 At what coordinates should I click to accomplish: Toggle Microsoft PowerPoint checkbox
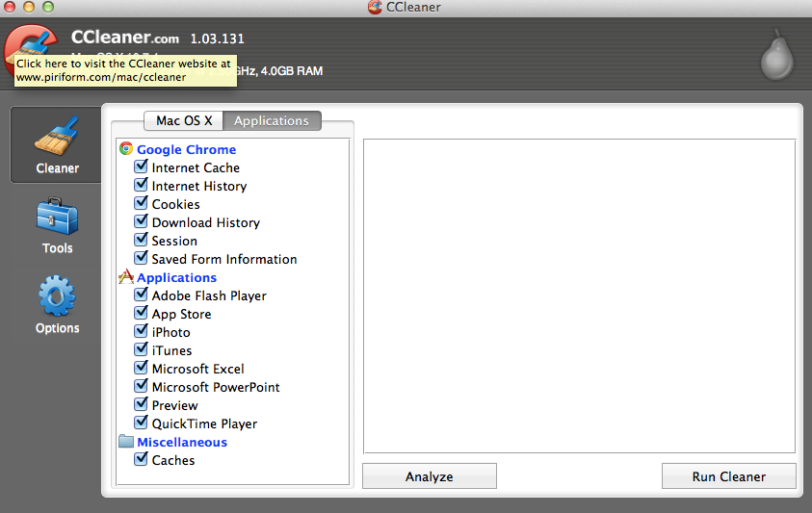pyautogui.click(x=141, y=386)
